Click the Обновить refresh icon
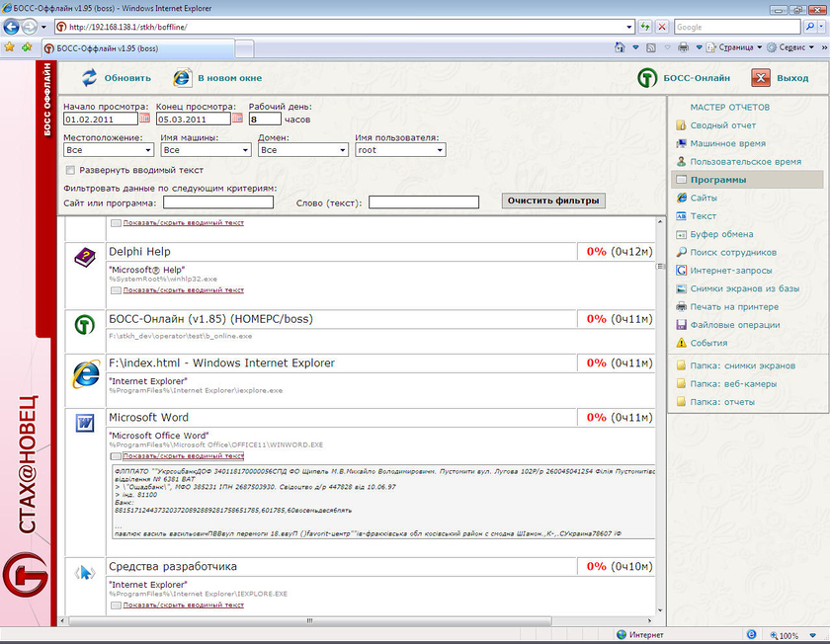The image size is (830, 644). coord(90,78)
